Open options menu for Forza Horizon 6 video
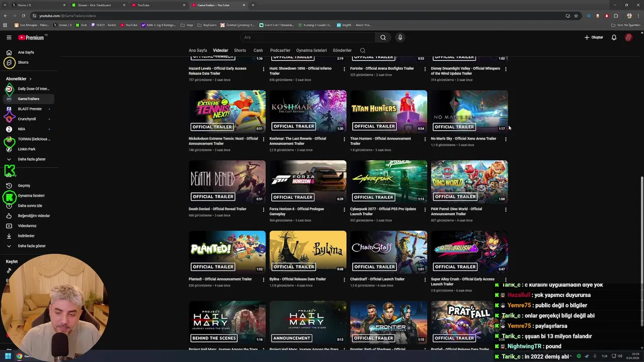 point(344,210)
